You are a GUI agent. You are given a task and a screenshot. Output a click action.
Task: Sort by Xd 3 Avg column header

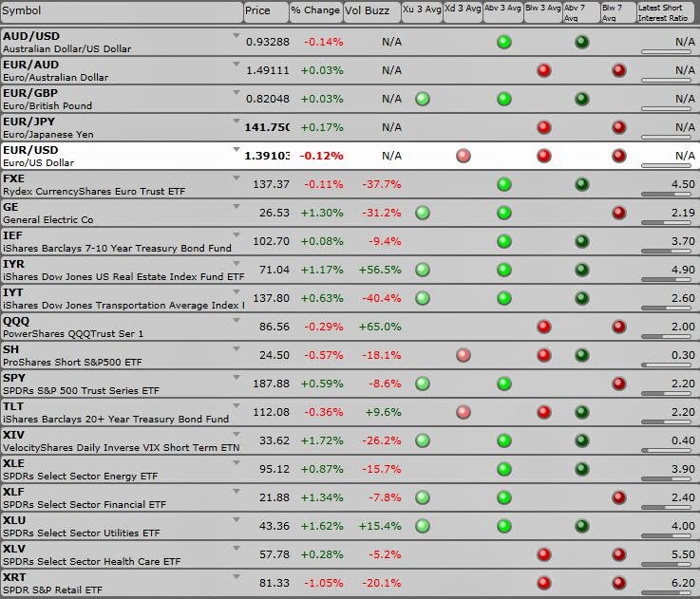coord(463,11)
